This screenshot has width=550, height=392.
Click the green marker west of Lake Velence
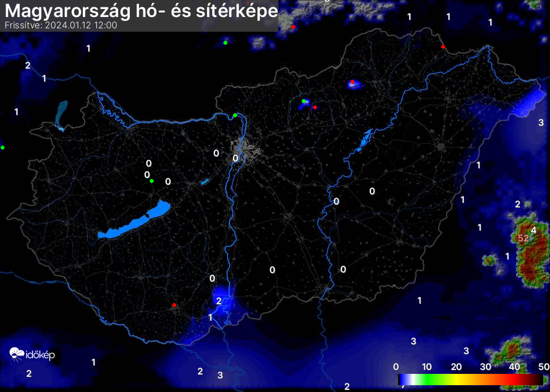[x=151, y=181]
